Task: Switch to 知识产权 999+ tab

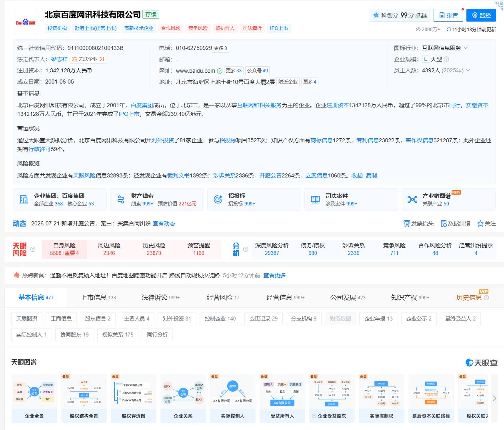Action: point(410,297)
